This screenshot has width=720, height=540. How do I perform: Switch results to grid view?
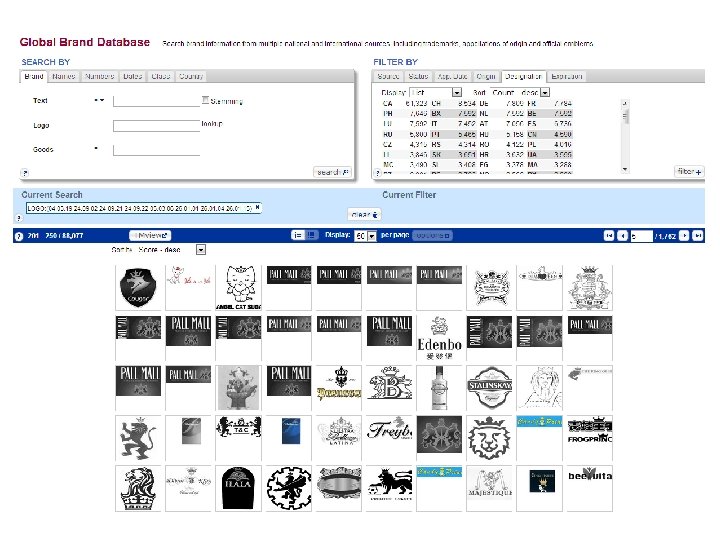click(x=311, y=235)
